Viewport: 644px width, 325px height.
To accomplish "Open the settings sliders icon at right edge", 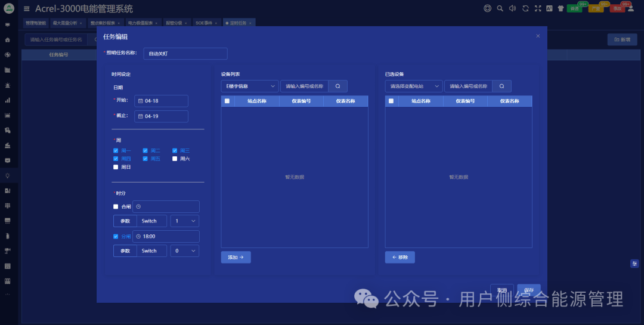I will [x=634, y=264].
